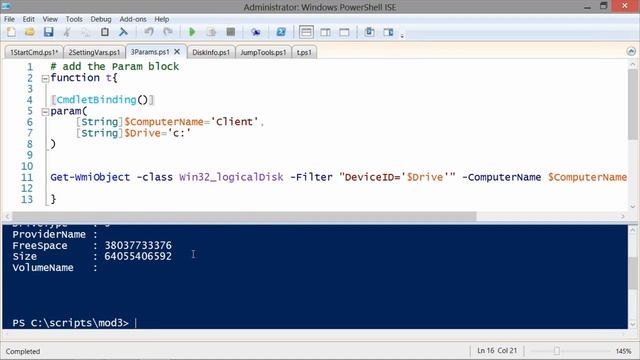The width and height of the screenshot is (640, 360).
Task: Click the Get-WmiObject cmdlet on line 11
Action: click(x=90, y=177)
